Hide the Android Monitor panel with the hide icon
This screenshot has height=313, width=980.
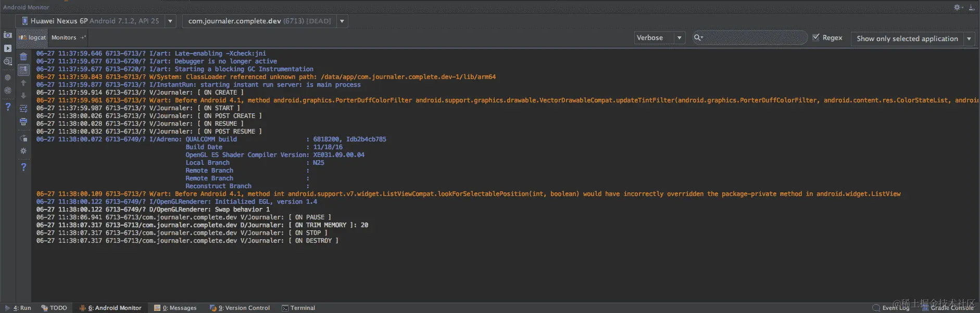972,7
